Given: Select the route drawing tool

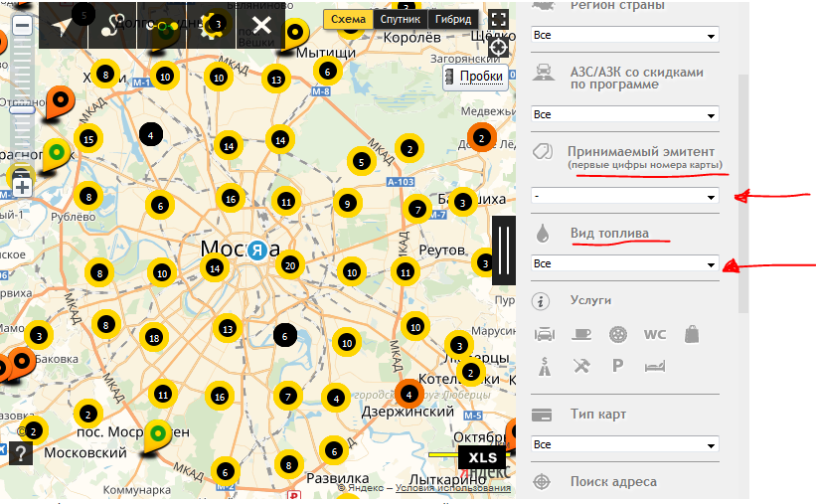Looking at the screenshot, I should click(112, 25).
